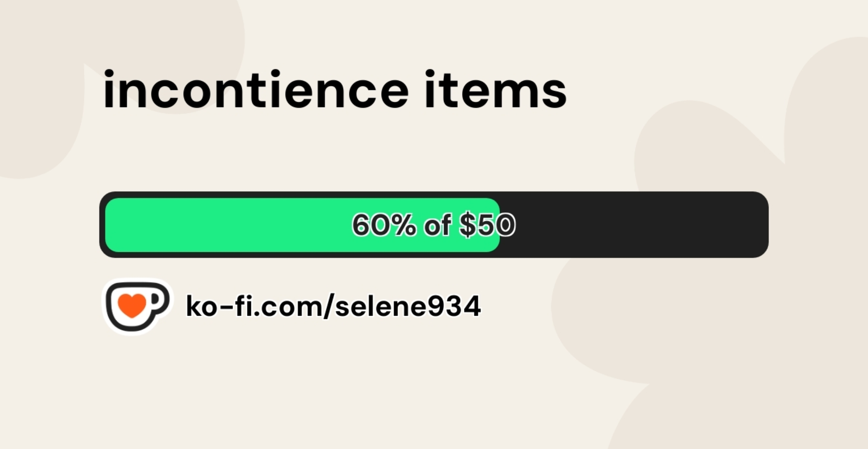Click the "$50" goal amount text
The height and width of the screenshot is (449, 868).
point(487,225)
